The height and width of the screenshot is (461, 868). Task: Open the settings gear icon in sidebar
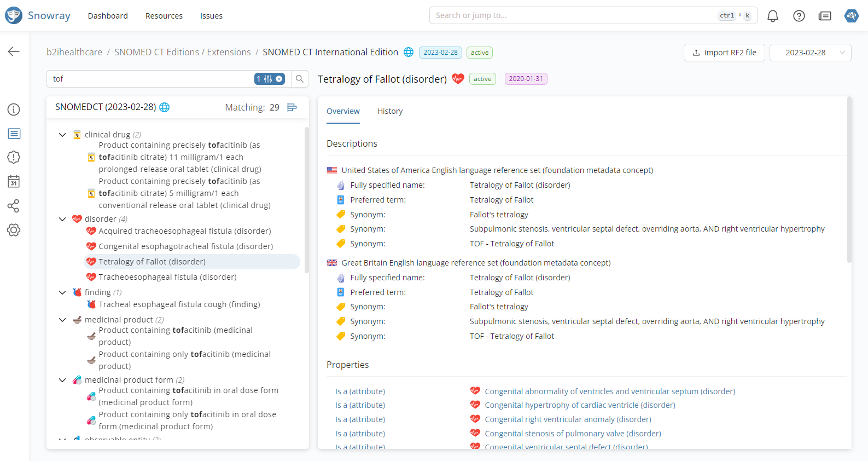click(14, 230)
